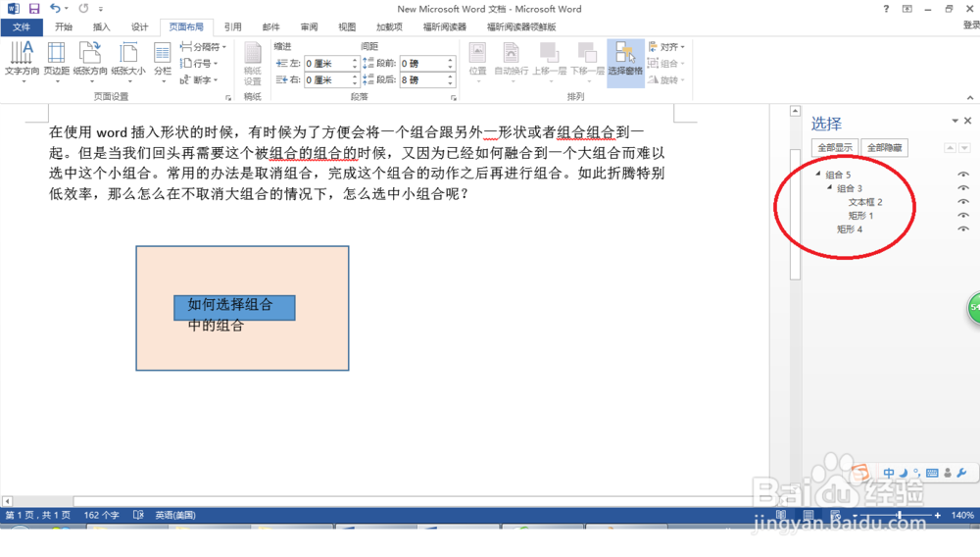Open quick access toolbar customize dropdown
The image size is (980, 557).
tap(101, 9)
